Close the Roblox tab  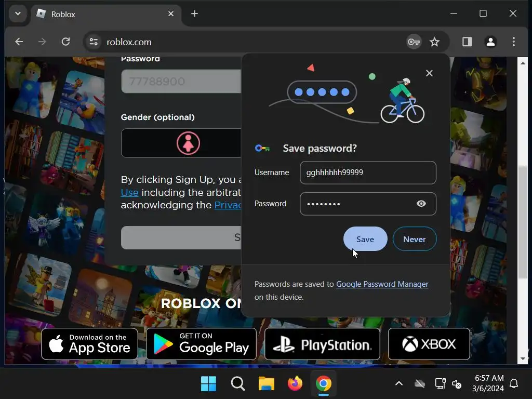point(170,14)
